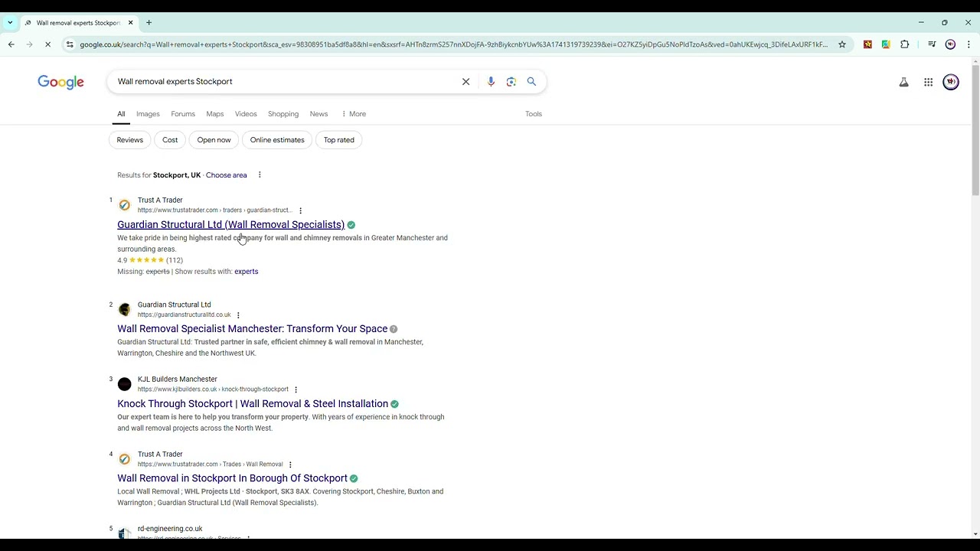
Task: Clear the search box with the X icon
Action: point(465,82)
